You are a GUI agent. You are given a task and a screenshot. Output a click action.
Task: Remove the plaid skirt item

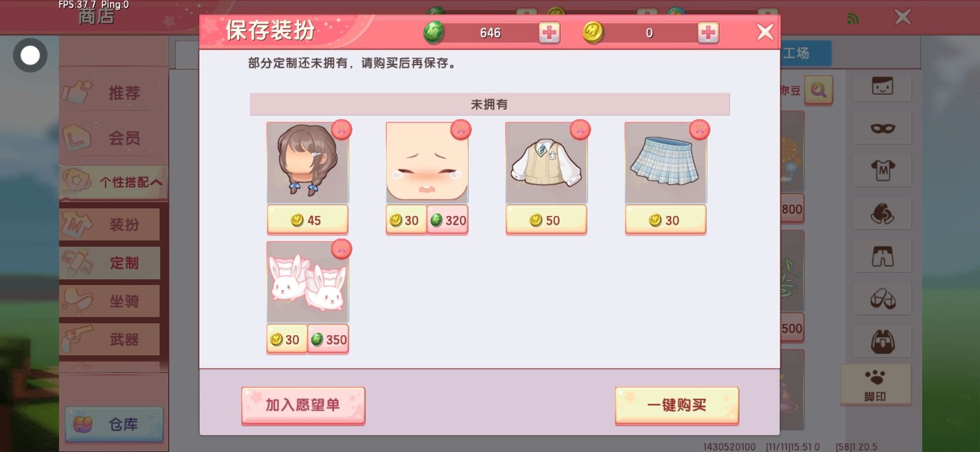point(699,130)
